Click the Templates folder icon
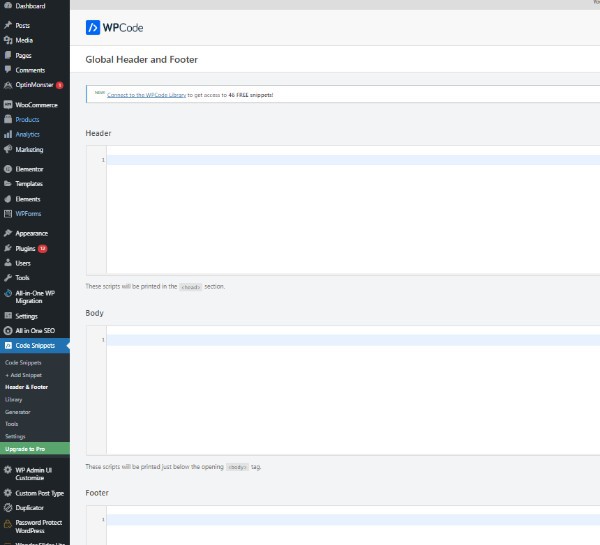The width and height of the screenshot is (600, 545). [x=8, y=184]
